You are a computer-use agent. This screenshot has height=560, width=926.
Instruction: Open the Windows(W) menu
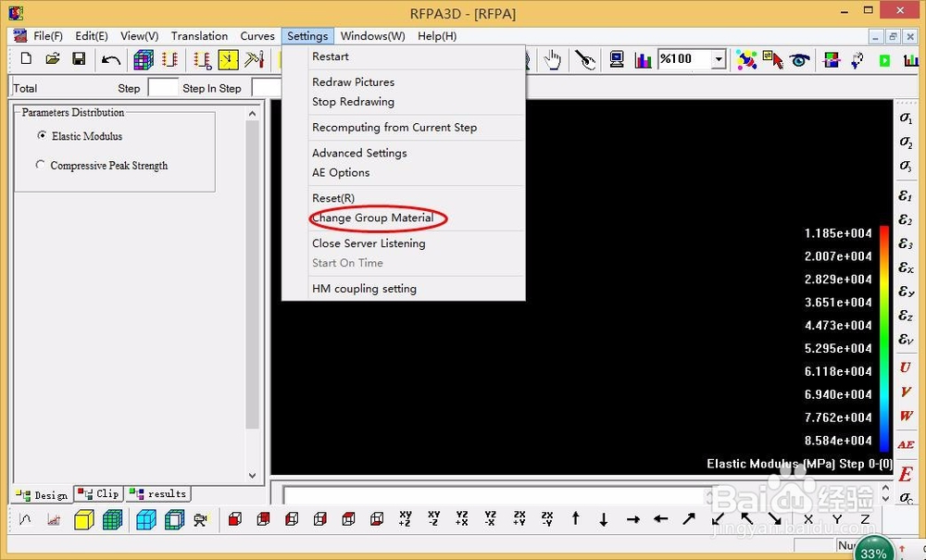[x=372, y=36]
